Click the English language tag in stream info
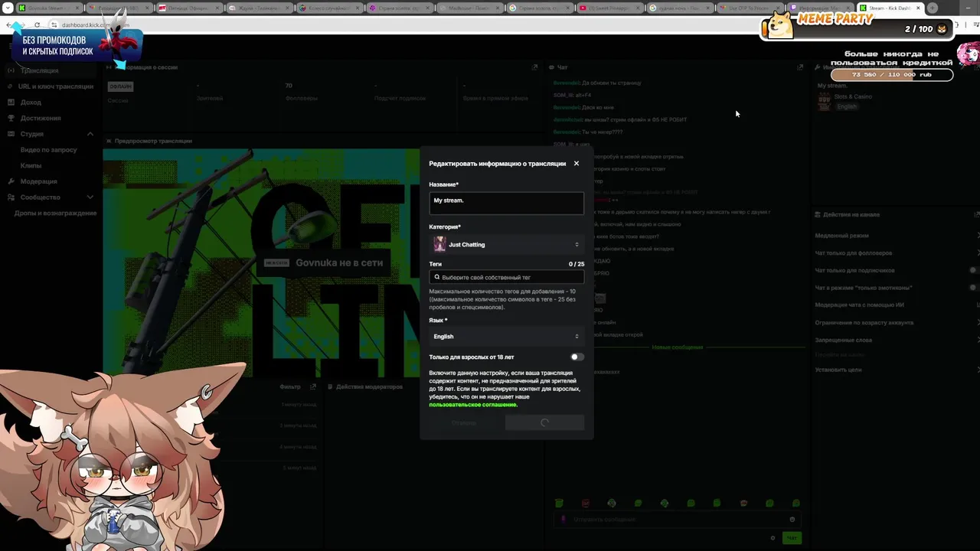 [846, 106]
